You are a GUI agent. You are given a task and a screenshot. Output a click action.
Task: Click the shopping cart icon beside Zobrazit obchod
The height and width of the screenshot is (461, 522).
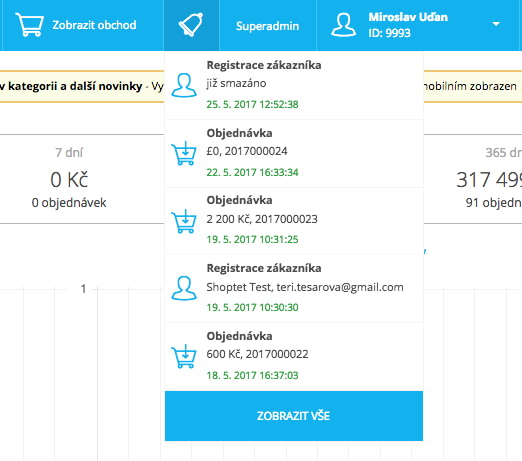click(30, 25)
